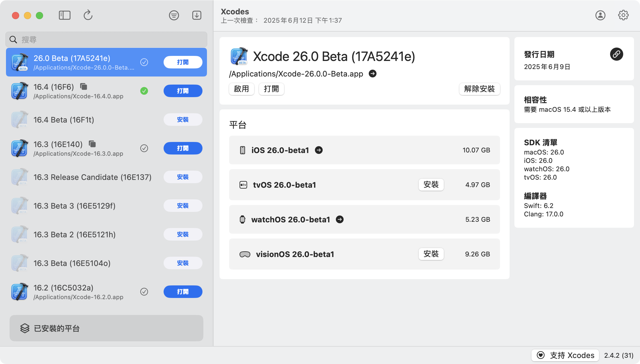
Task: Open settings gear icon
Action: (x=623, y=15)
